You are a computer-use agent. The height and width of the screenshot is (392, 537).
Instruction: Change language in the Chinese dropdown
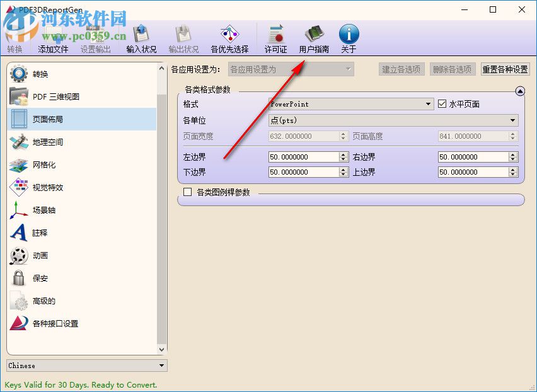[86, 366]
